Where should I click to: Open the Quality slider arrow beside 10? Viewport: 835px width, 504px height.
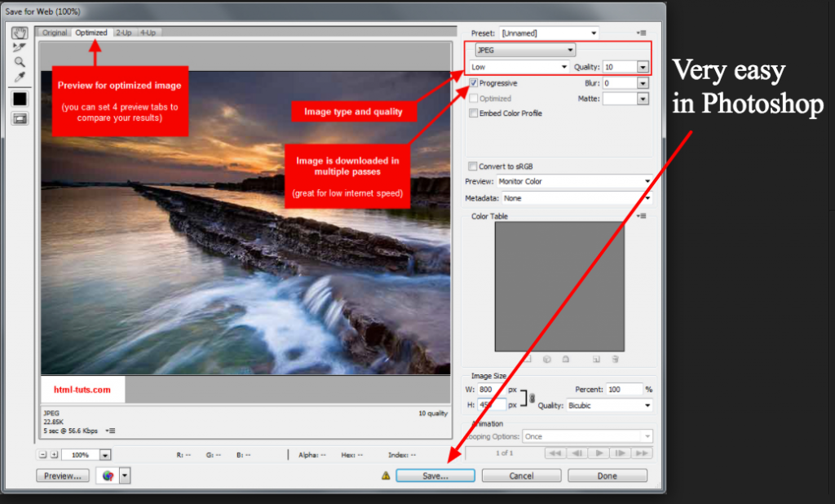(x=643, y=67)
